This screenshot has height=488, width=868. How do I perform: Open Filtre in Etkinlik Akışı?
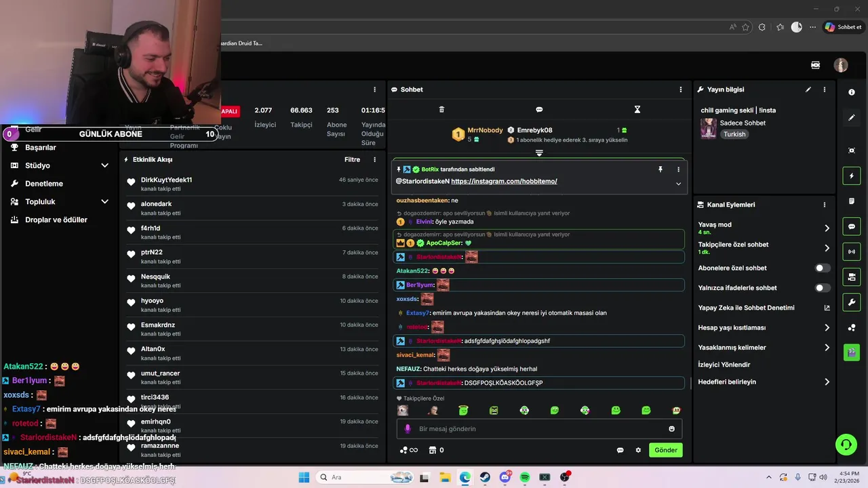point(352,160)
